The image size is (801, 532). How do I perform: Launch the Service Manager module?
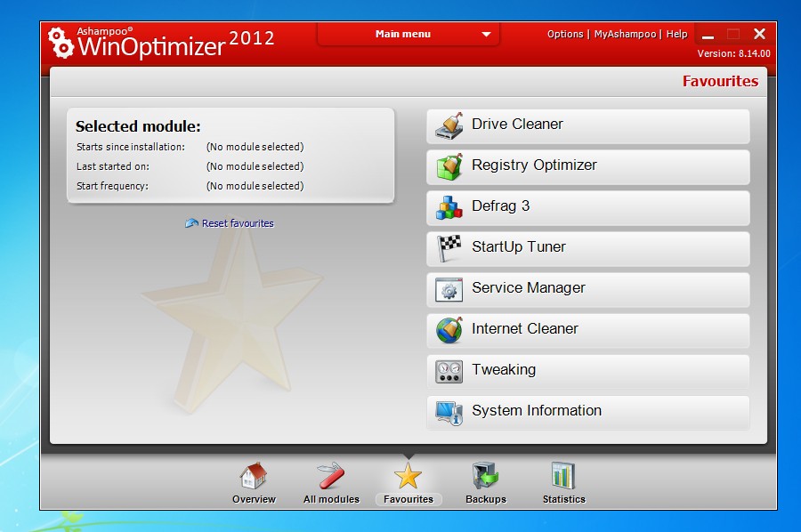pos(588,289)
